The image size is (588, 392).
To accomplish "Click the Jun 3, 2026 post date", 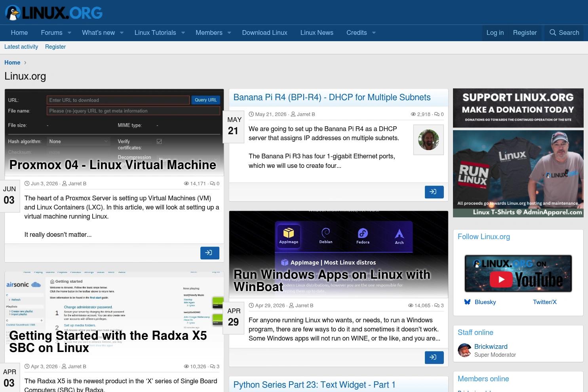I will (x=44, y=184).
